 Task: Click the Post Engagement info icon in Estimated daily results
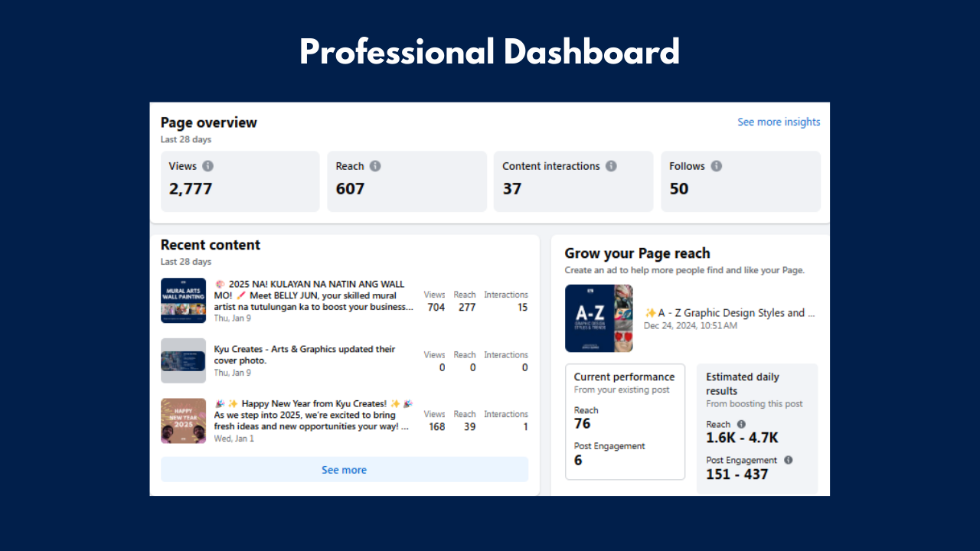(789, 460)
